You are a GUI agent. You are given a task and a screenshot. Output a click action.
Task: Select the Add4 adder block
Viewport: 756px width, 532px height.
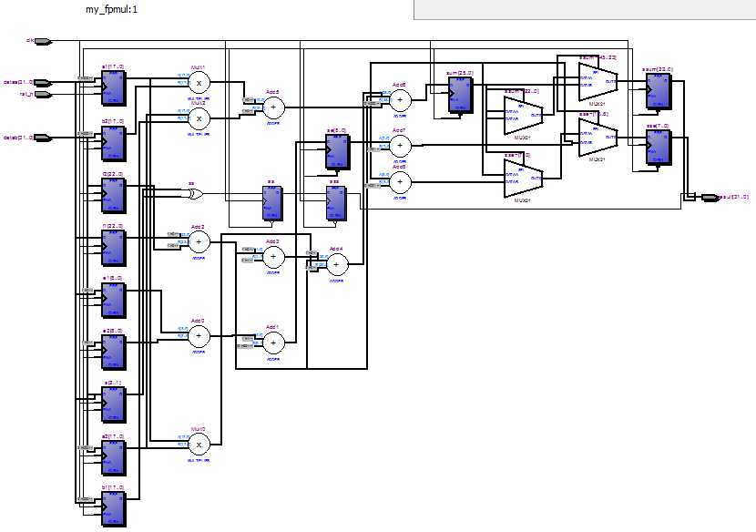336,264
